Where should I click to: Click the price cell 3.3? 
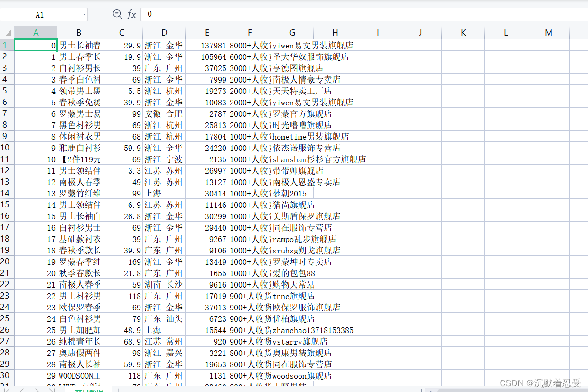click(121, 170)
